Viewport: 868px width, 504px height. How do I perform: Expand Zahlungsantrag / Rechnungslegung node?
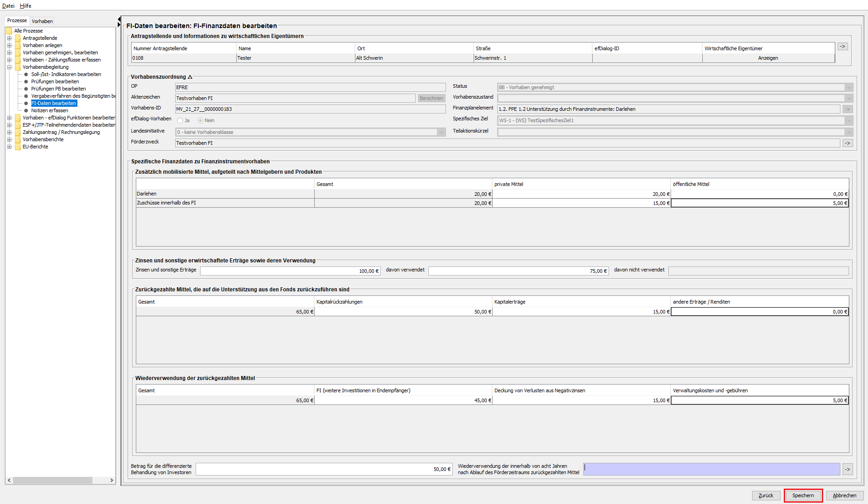[x=9, y=132]
